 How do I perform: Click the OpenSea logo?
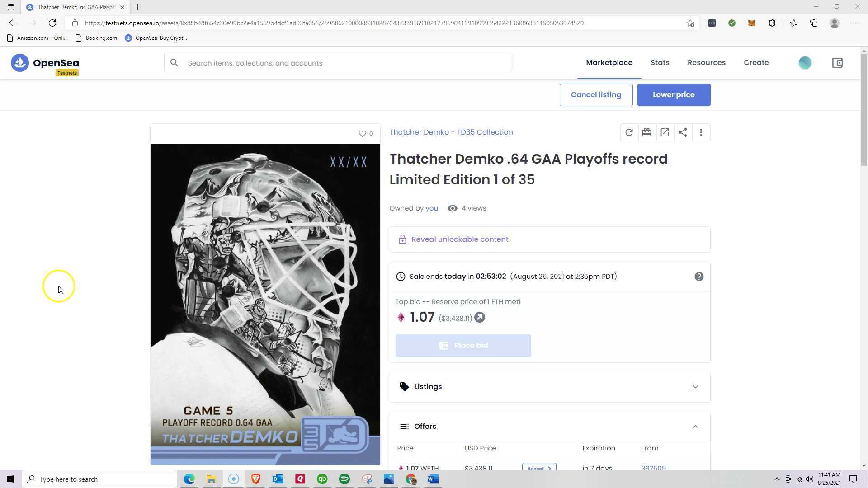point(45,64)
